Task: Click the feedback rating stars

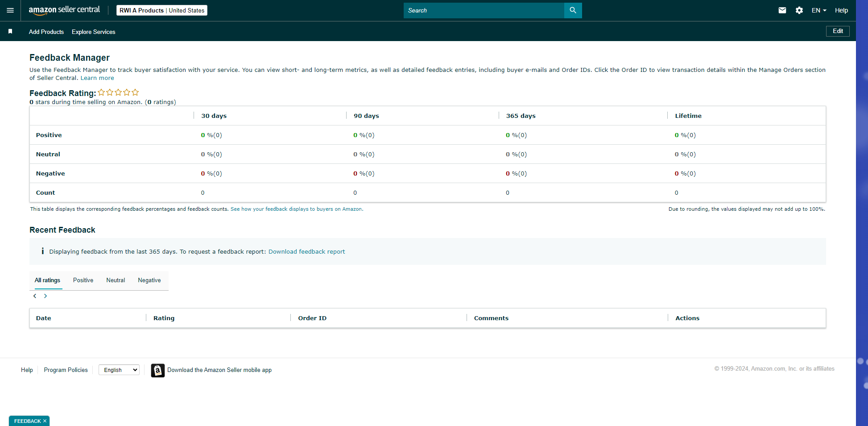Action: click(x=118, y=92)
